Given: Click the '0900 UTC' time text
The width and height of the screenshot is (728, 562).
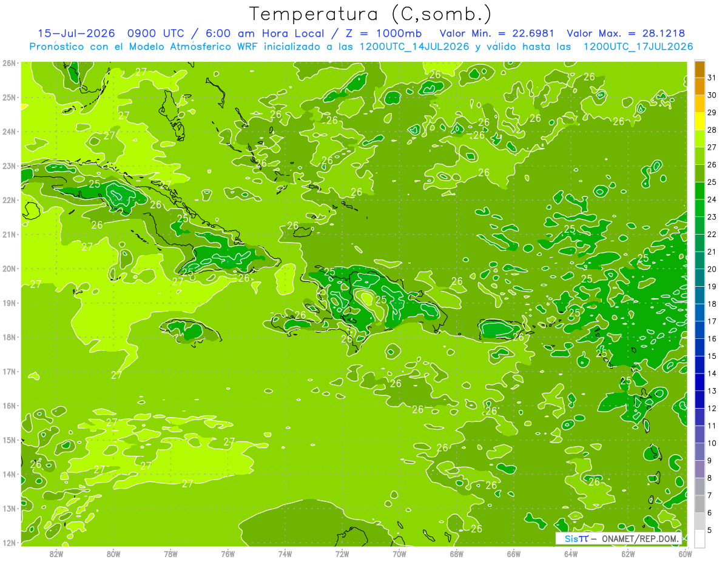Looking at the screenshot, I should [x=155, y=33].
